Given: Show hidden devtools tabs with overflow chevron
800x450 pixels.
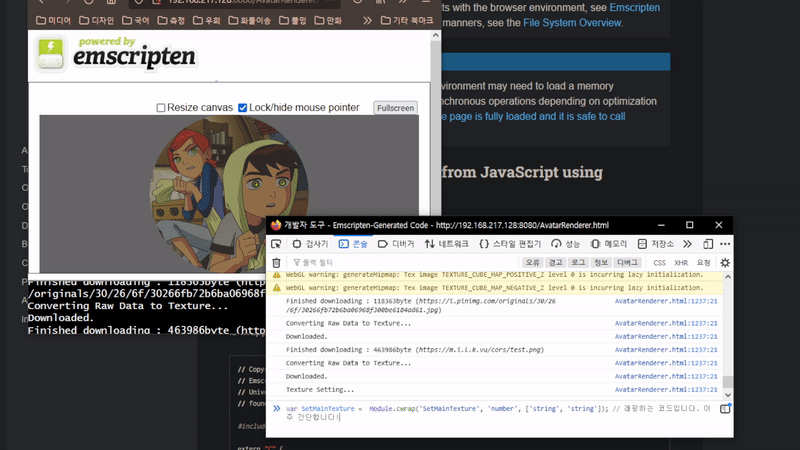Looking at the screenshot, I should tap(688, 244).
